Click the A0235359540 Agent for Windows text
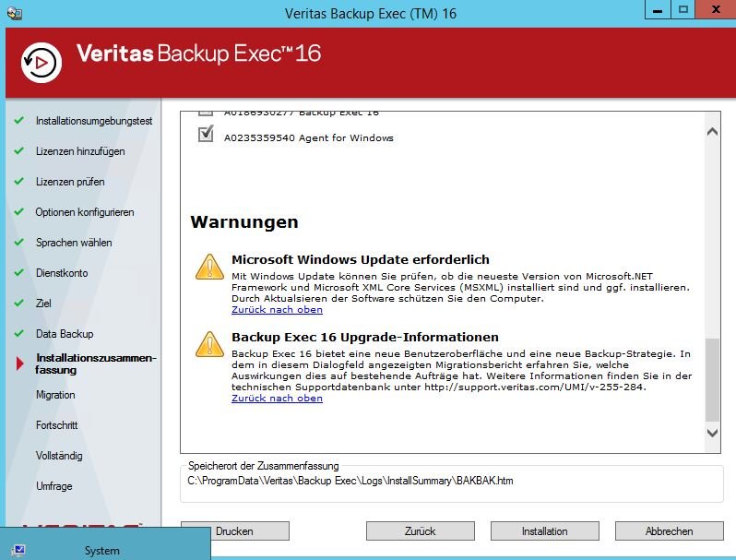736x560 pixels. tap(309, 138)
